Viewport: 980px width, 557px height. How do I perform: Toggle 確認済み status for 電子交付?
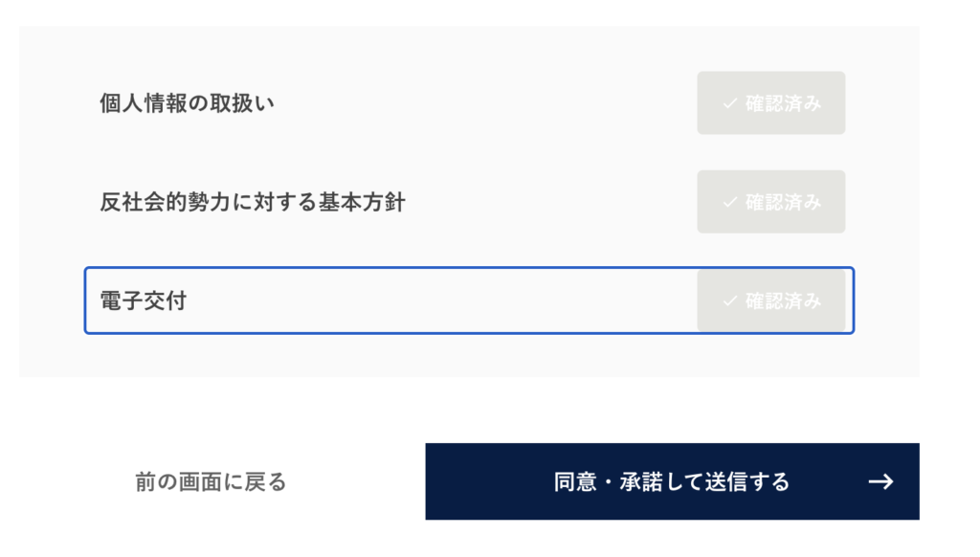pos(770,301)
